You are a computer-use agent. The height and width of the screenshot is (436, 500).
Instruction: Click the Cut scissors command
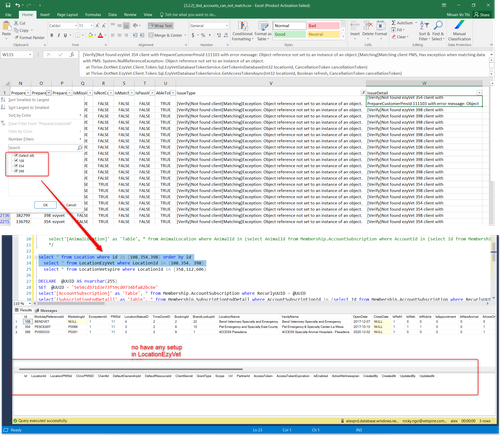[x=20, y=23]
